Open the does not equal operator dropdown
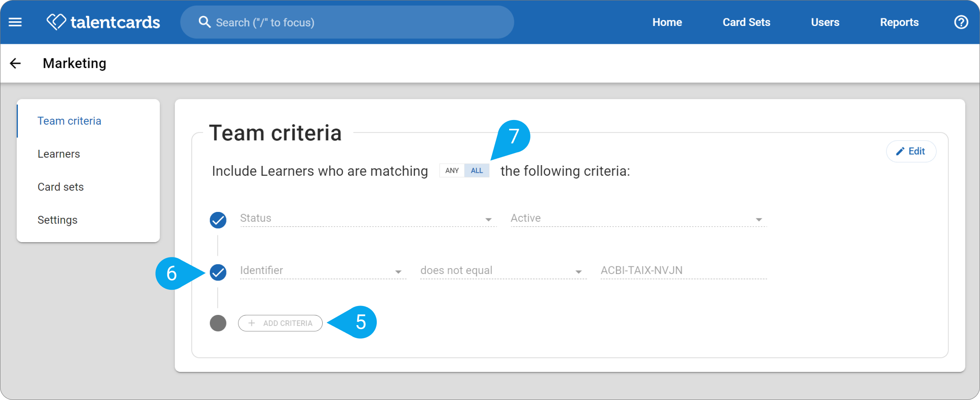 tap(503, 271)
